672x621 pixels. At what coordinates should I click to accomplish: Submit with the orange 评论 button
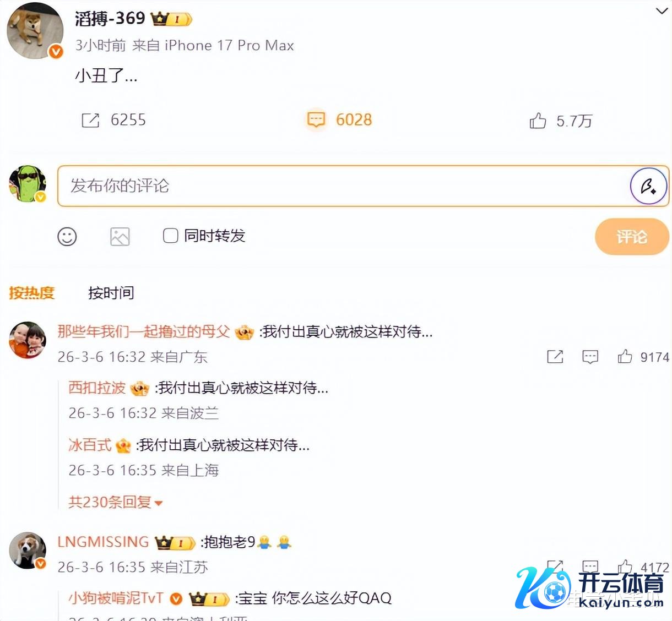(x=632, y=237)
